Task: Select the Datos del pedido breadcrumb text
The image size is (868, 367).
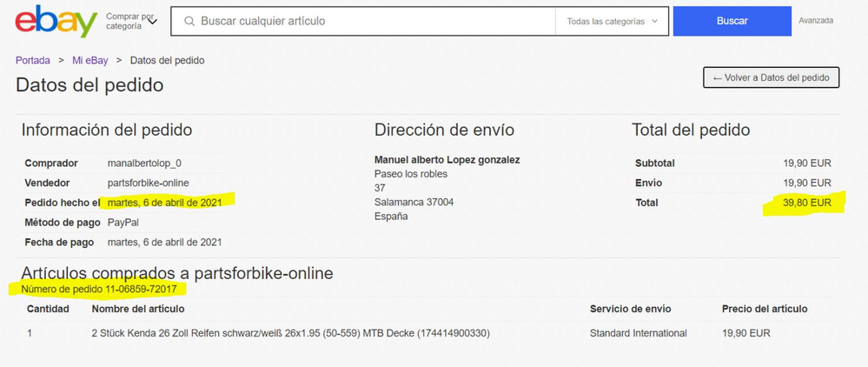Action: pos(167,60)
